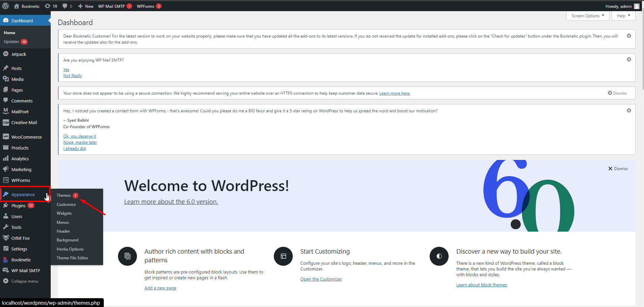
Task: Click the Pages icon in sidebar
Action: (x=6, y=90)
